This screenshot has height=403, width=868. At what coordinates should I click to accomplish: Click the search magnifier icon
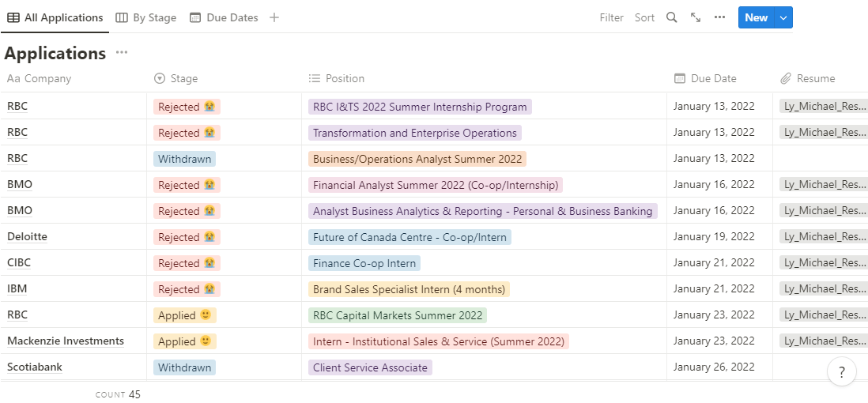click(x=671, y=17)
